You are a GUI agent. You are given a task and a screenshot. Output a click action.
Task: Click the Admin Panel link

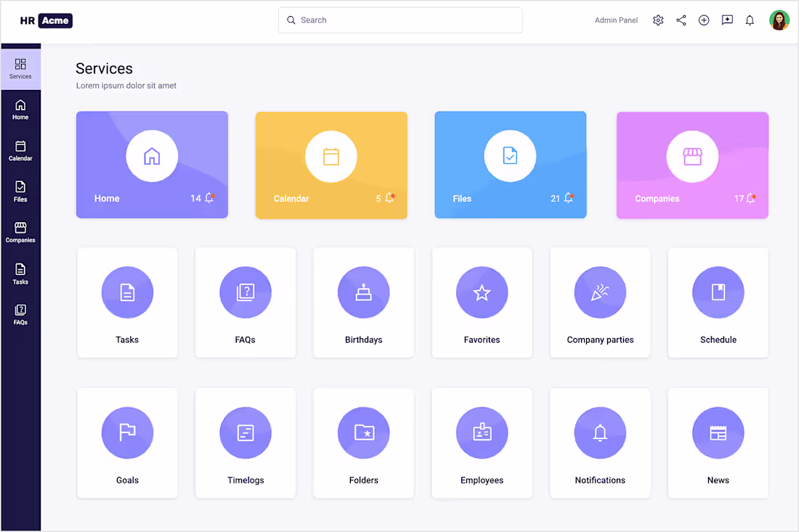click(x=616, y=20)
